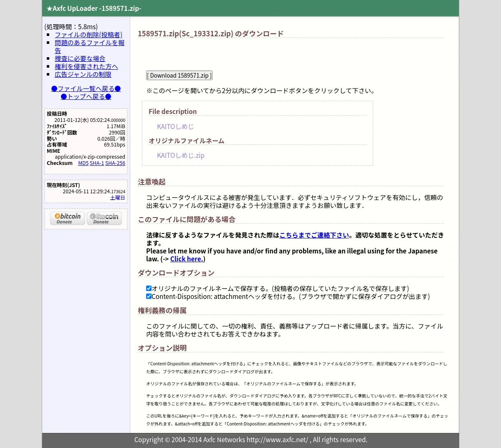Click the このファイルに問題がある場合 heading
This screenshot has height=448, width=501.
pyautogui.click(x=187, y=220)
